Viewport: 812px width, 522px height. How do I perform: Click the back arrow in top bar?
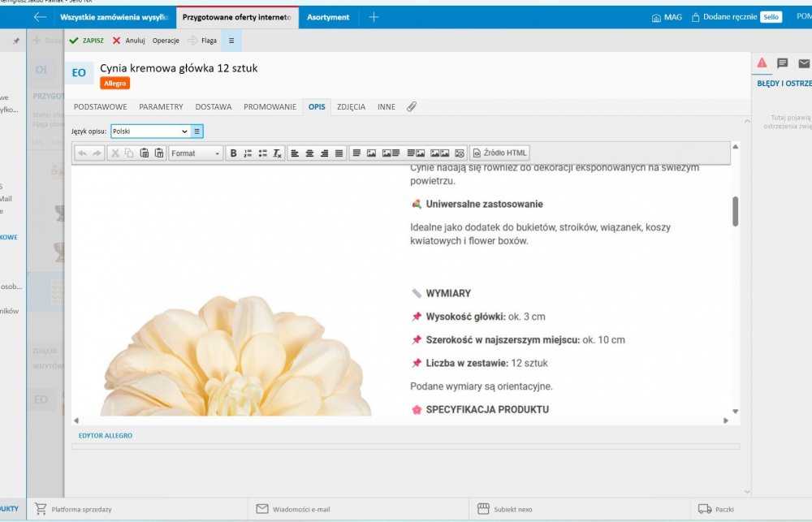[x=40, y=17]
